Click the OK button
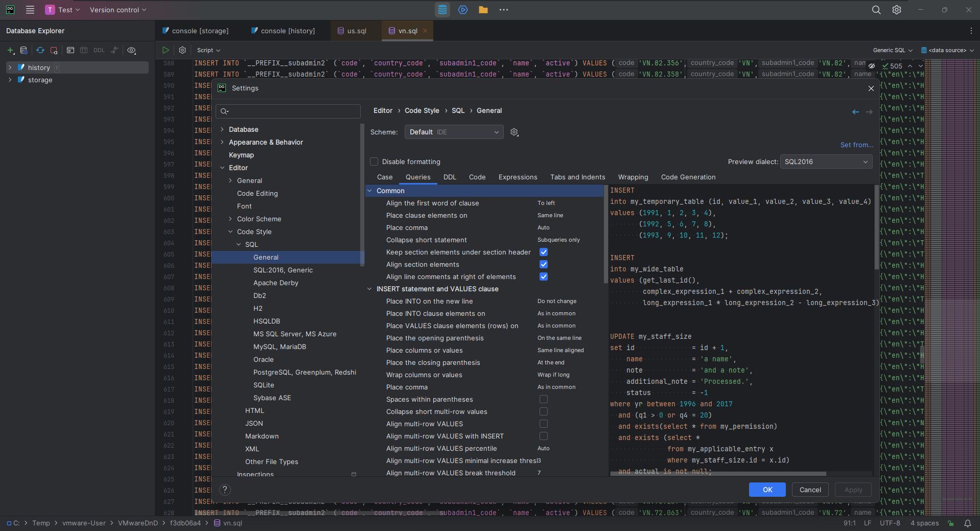Screen dimensions: 980x531 pos(767,490)
